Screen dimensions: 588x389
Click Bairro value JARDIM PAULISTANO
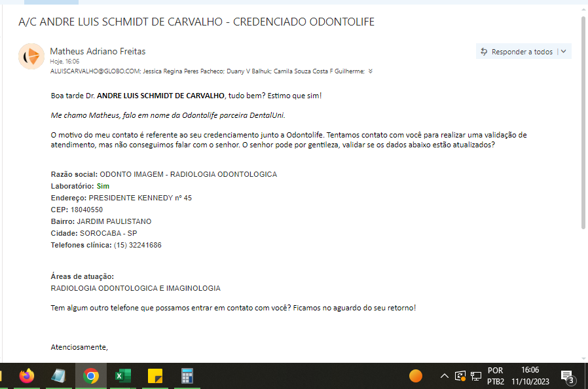(114, 222)
